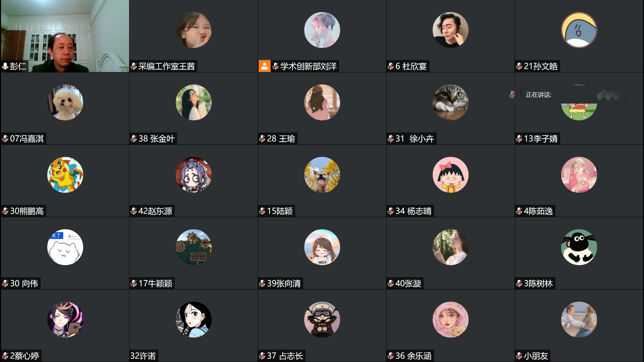The height and width of the screenshot is (362, 644).
Task: Select the Maruko avatar of 34 杨志晴
Action: 450,175
